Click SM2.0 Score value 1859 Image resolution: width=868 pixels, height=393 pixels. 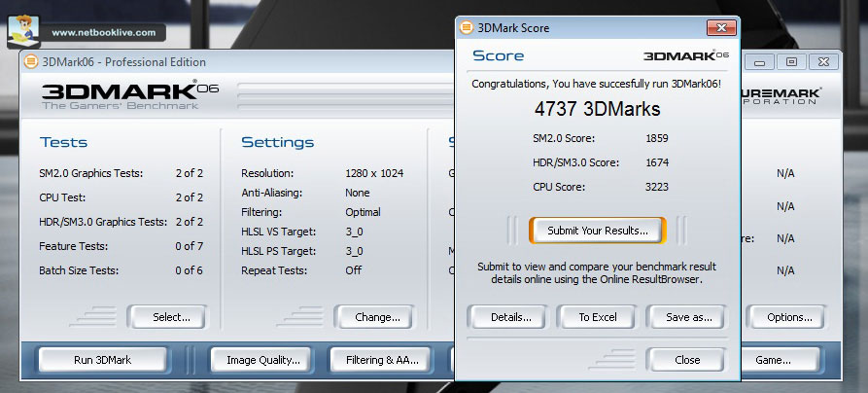[656, 138]
